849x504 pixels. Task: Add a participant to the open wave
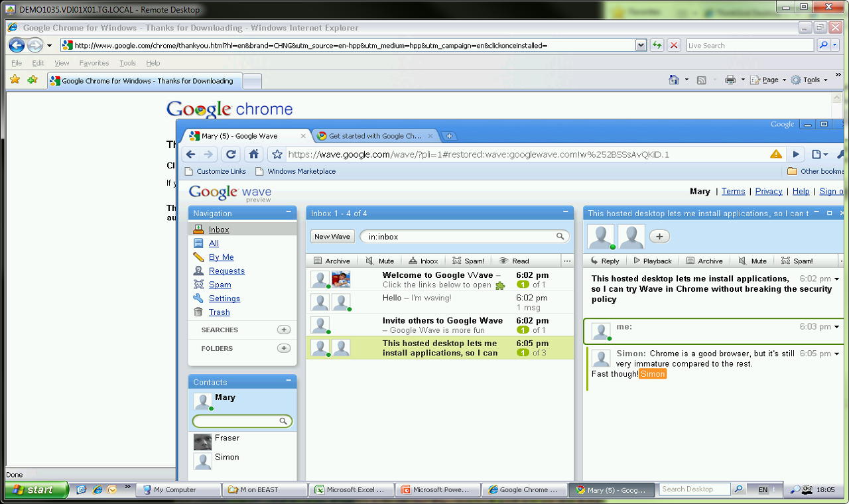659,236
